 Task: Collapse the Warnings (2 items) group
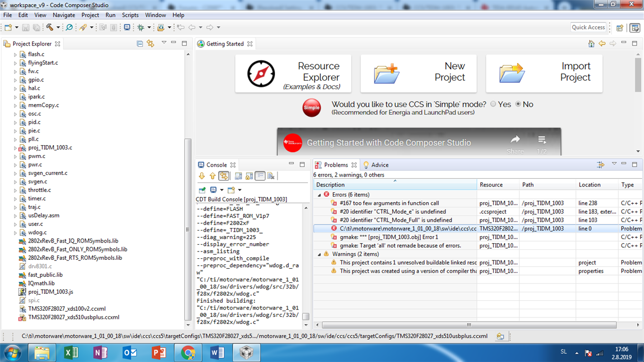tap(319, 254)
